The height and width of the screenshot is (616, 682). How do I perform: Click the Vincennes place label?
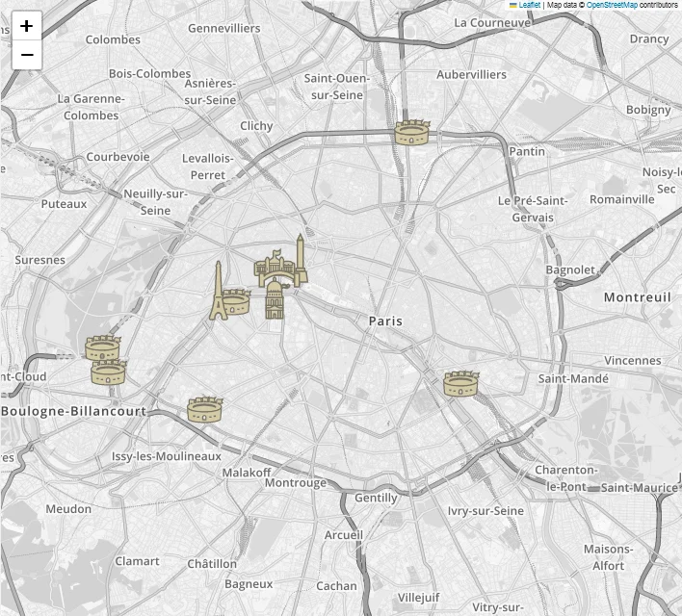[633, 360]
